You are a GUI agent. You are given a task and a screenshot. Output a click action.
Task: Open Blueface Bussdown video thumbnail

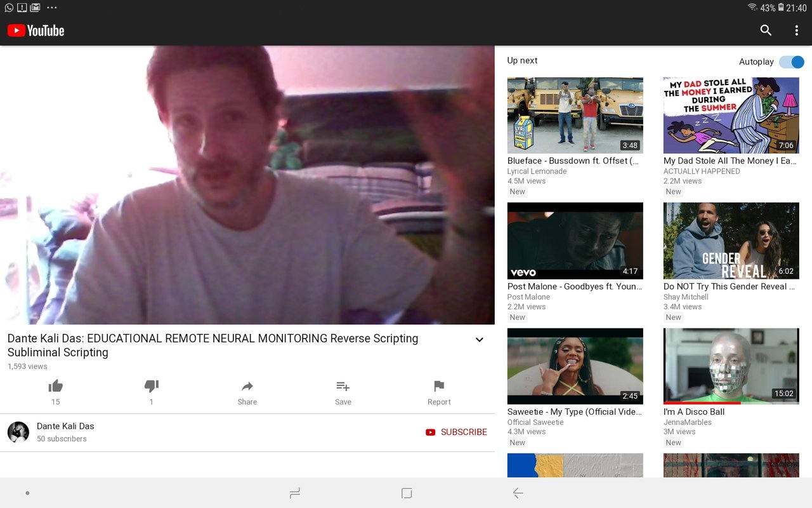pyautogui.click(x=575, y=115)
